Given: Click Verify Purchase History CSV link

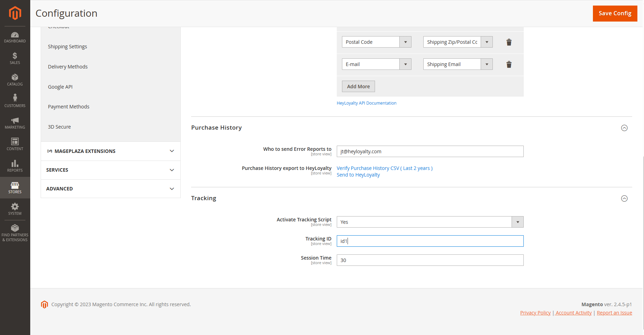Looking at the screenshot, I should click(x=384, y=168).
